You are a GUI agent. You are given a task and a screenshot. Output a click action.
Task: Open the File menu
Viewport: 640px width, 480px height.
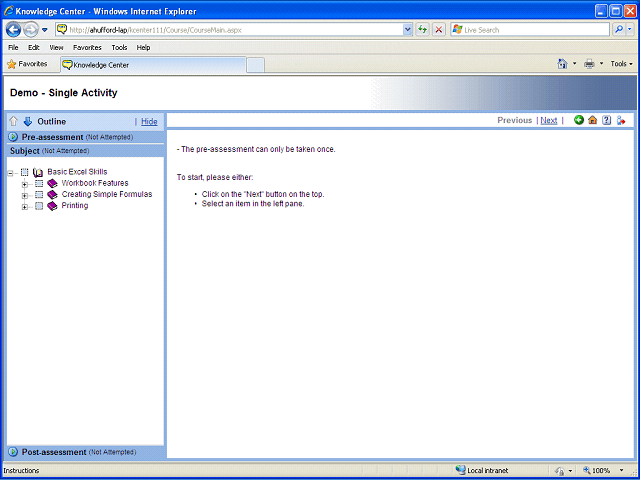click(13, 47)
